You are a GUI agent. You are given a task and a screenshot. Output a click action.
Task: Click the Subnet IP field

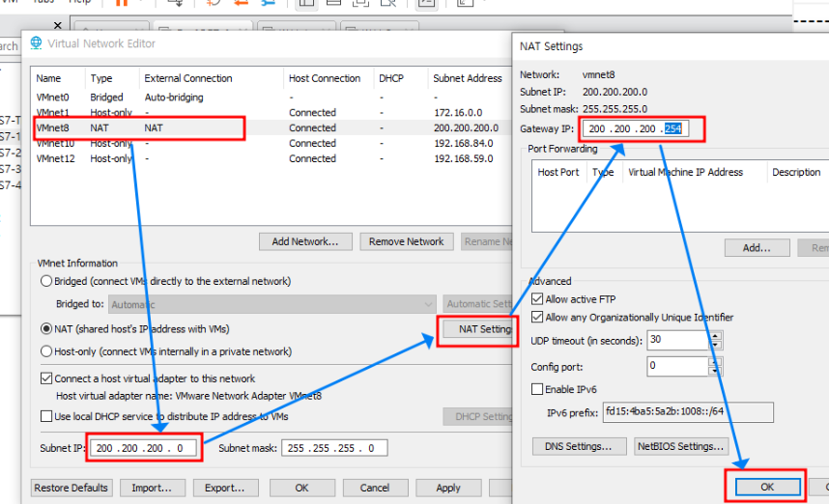tap(143, 448)
